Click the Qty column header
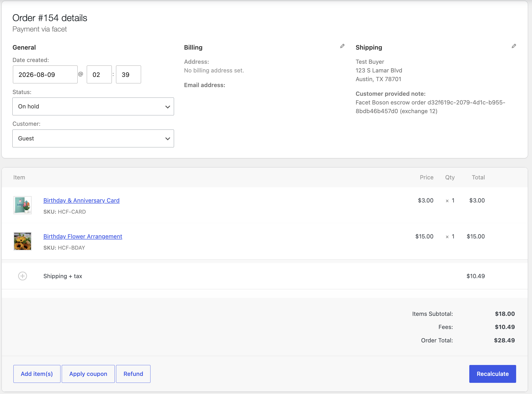Image resolution: width=532 pixels, height=394 pixels. tap(450, 177)
